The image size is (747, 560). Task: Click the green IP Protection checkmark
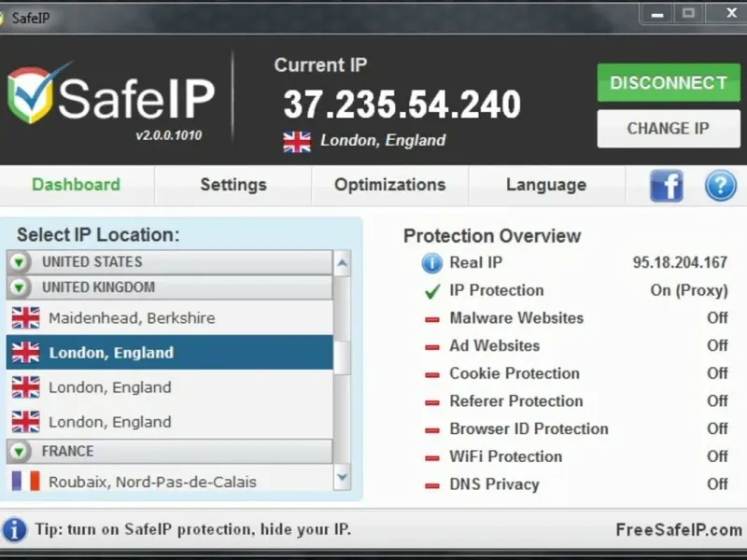click(x=432, y=291)
